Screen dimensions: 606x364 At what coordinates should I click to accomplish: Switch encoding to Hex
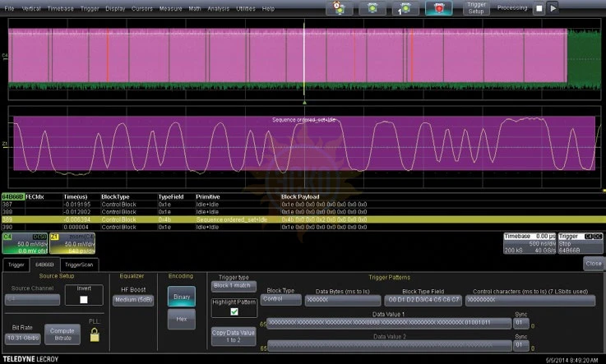(x=180, y=319)
